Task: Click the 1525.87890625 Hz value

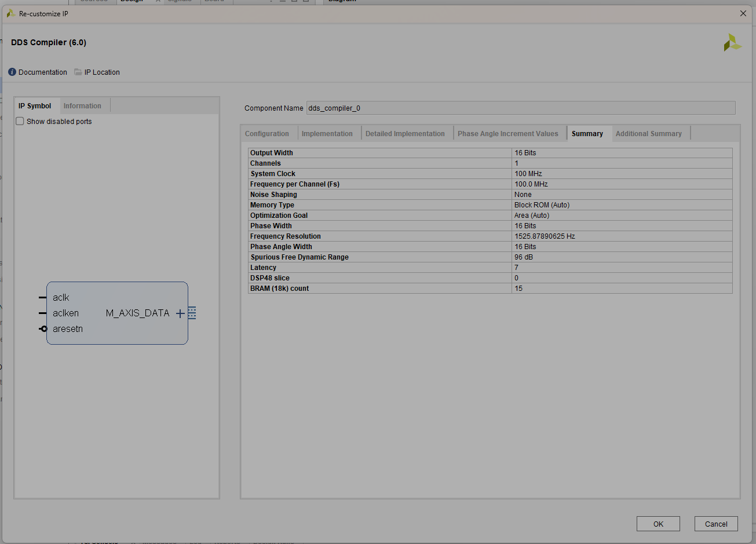Action: (545, 236)
